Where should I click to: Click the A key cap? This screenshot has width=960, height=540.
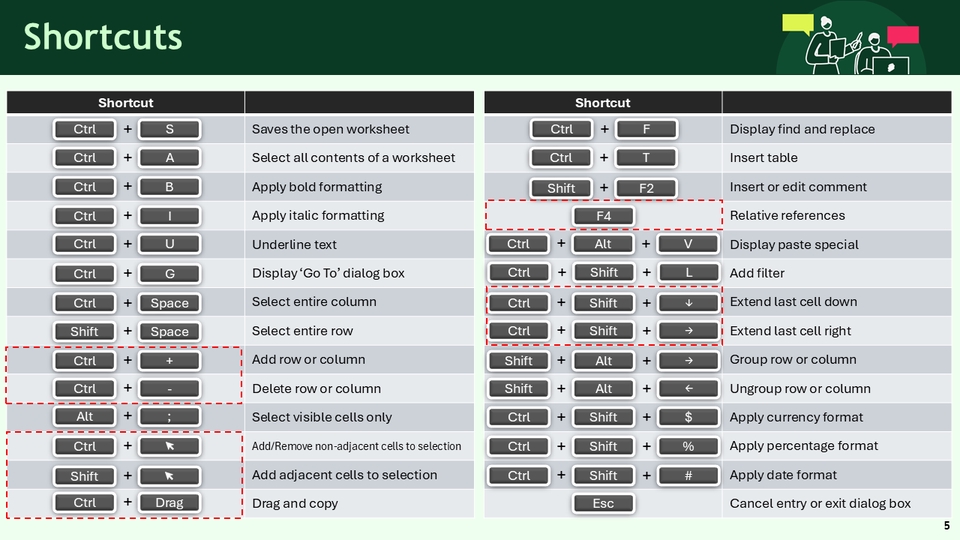[x=170, y=157]
